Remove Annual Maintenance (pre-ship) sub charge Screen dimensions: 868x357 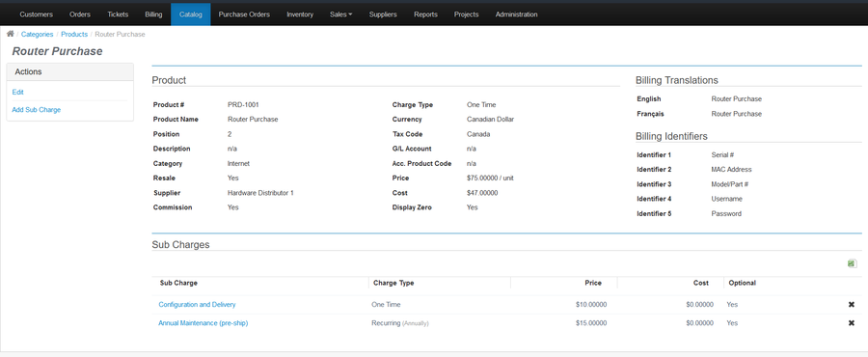(x=852, y=322)
